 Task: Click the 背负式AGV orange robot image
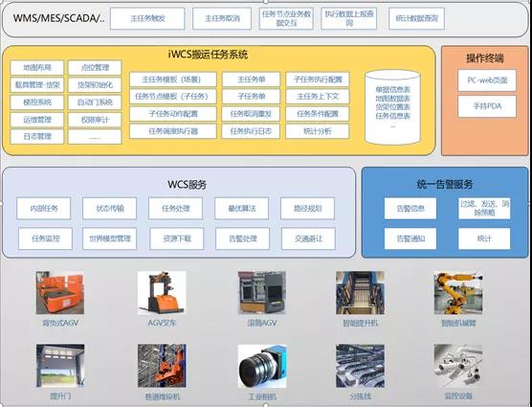click(x=59, y=292)
